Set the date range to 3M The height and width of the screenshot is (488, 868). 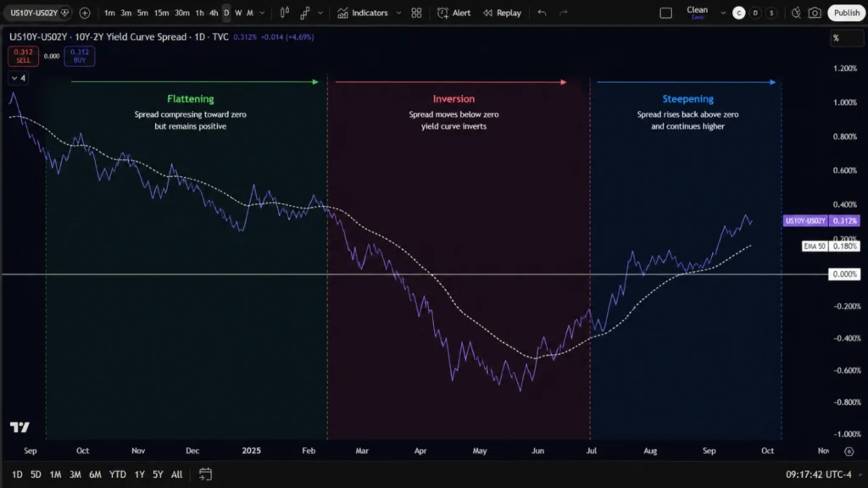click(x=75, y=474)
